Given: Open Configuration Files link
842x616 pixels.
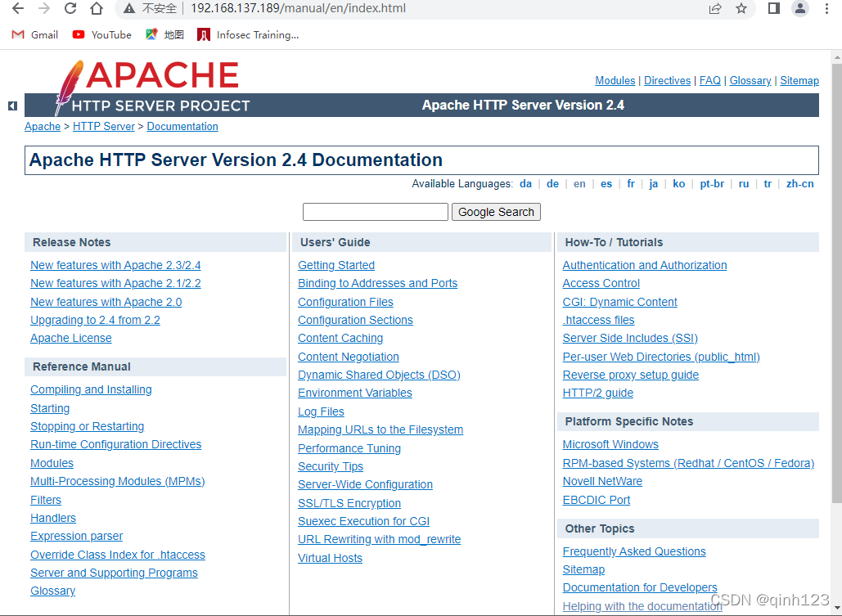Looking at the screenshot, I should (345, 302).
